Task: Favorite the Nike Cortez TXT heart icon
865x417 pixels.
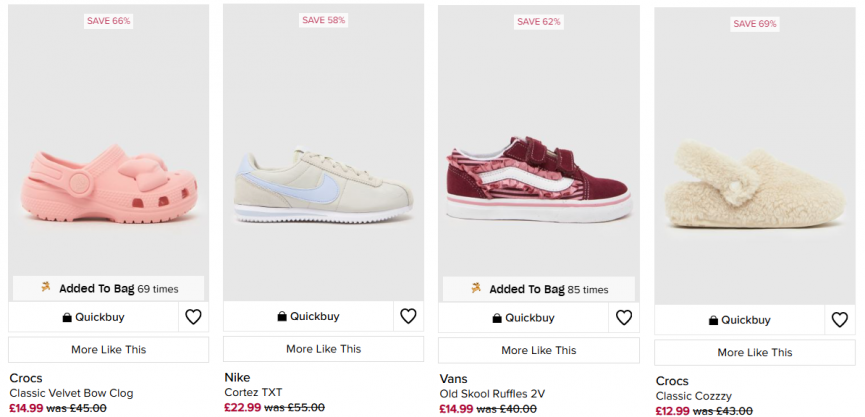Action: point(408,316)
